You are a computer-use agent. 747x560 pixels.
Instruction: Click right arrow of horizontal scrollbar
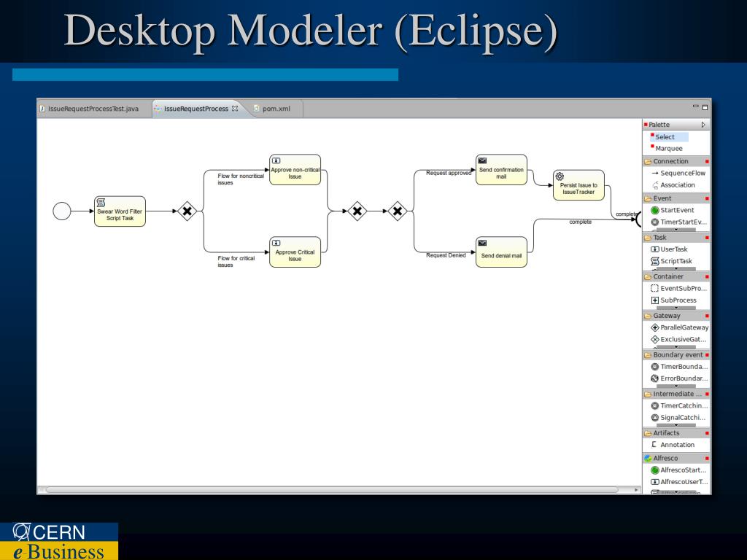click(x=636, y=489)
